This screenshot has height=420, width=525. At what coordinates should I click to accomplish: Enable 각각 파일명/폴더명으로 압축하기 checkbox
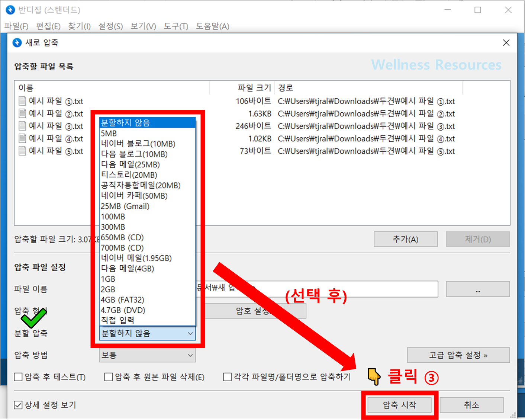(x=228, y=377)
